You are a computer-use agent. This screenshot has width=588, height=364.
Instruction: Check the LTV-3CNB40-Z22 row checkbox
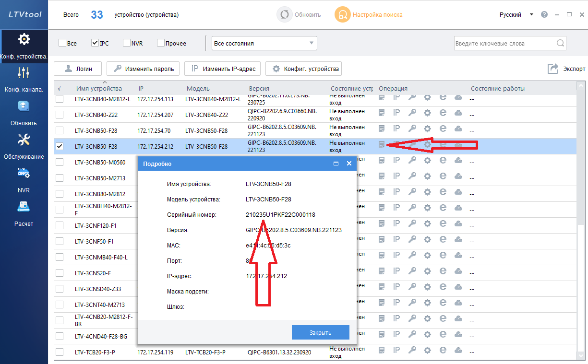coord(60,115)
